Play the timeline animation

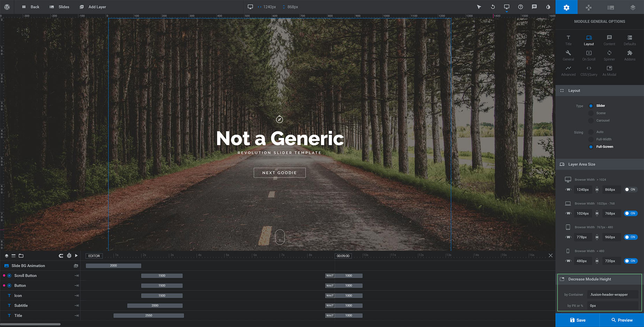tap(76, 256)
